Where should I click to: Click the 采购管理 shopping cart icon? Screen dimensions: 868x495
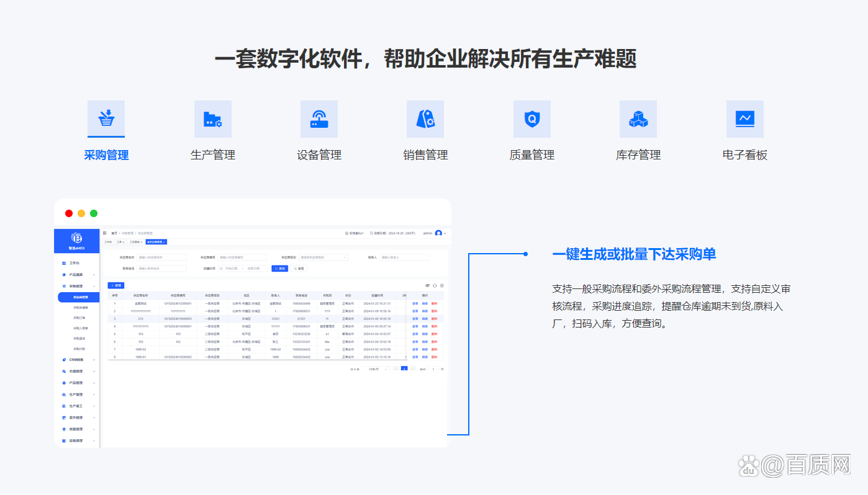[106, 118]
